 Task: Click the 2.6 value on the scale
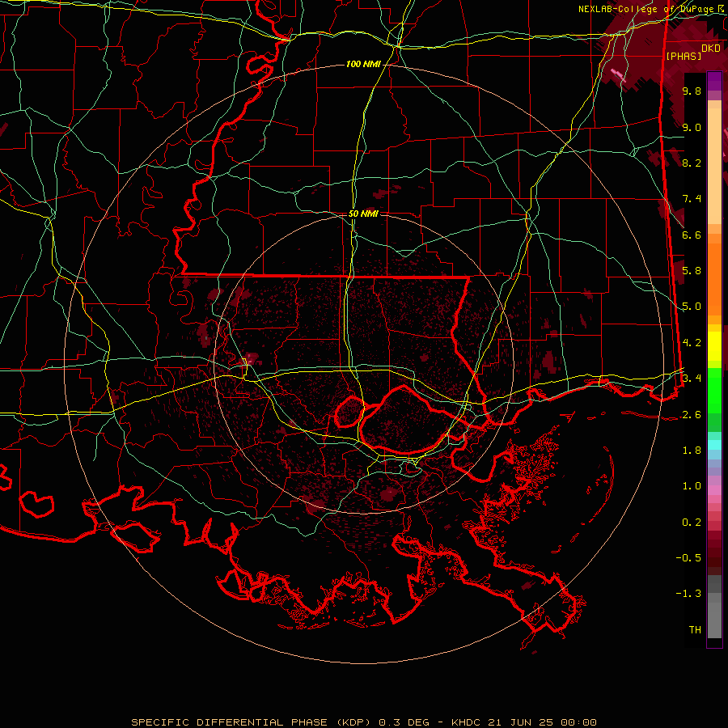tap(692, 415)
